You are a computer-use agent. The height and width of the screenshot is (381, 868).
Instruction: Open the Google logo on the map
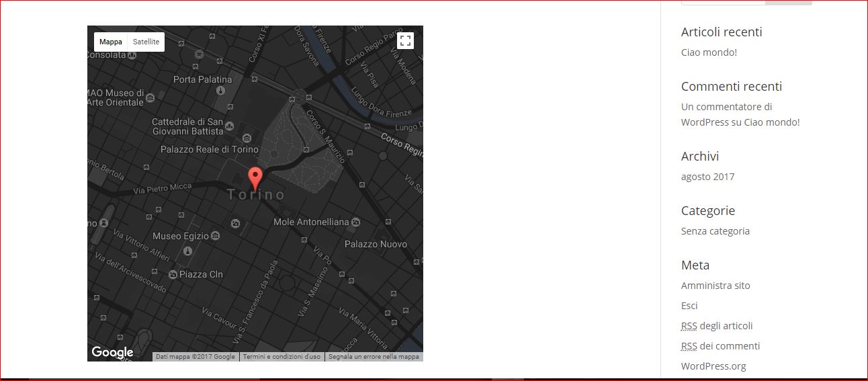(x=112, y=353)
